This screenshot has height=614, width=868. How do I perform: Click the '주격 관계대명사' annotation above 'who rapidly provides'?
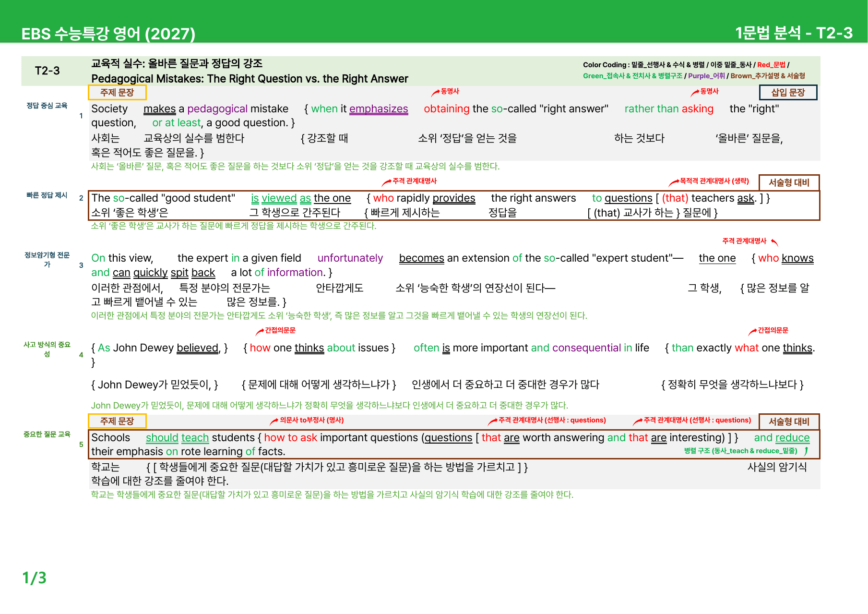click(x=415, y=181)
